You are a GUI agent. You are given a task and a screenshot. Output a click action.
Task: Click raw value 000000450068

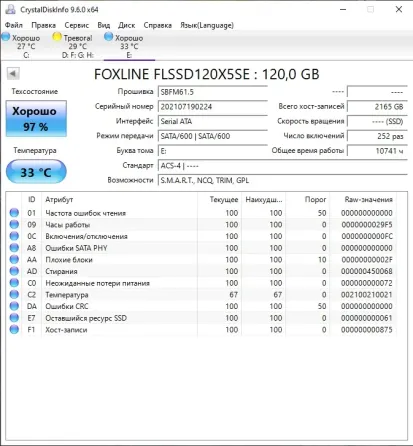[367, 271]
